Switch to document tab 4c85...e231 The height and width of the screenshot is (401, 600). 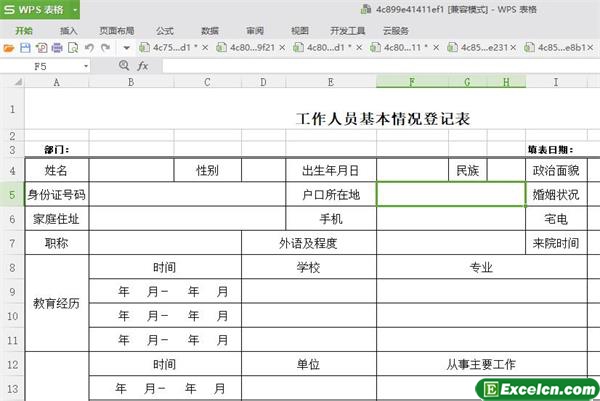(480, 48)
